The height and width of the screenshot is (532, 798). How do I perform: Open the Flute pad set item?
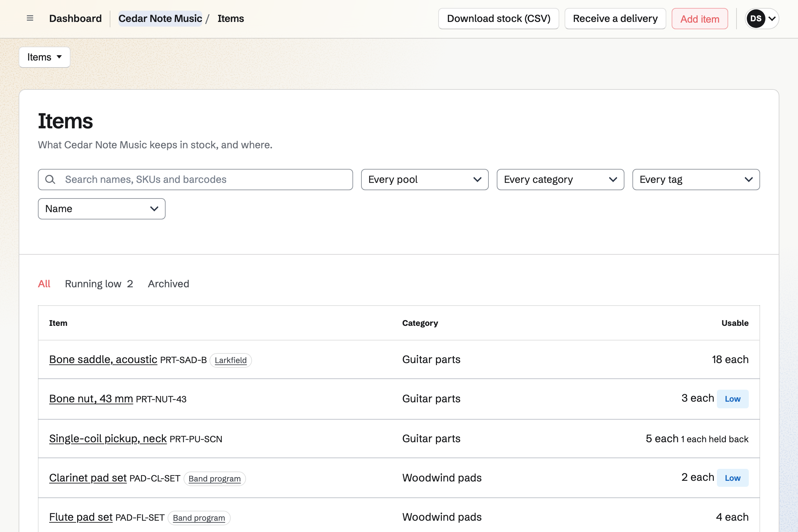[81, 517]
